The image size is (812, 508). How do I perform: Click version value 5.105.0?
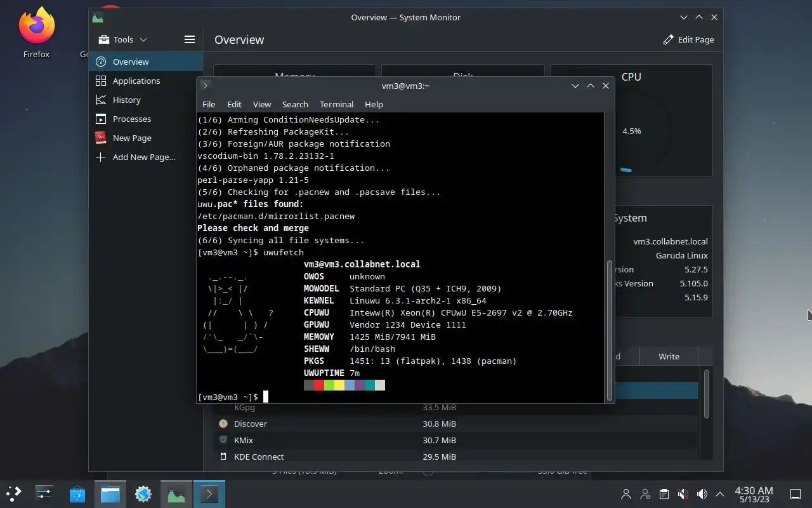(x=693, y=283)
